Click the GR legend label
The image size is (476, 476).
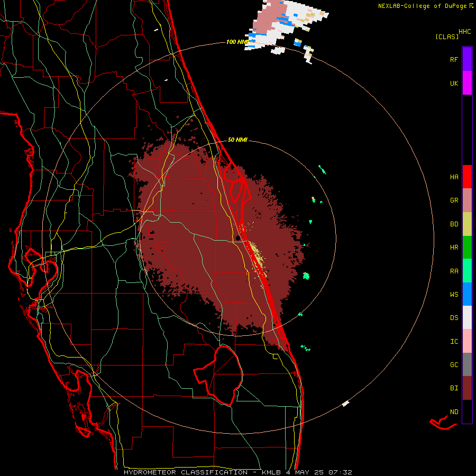[454, 200]
